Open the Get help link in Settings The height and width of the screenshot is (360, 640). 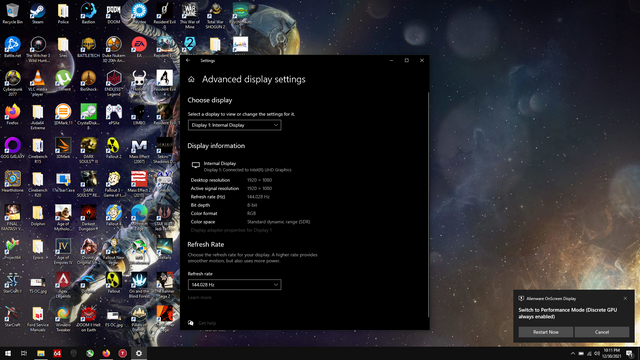pos(207,323)
